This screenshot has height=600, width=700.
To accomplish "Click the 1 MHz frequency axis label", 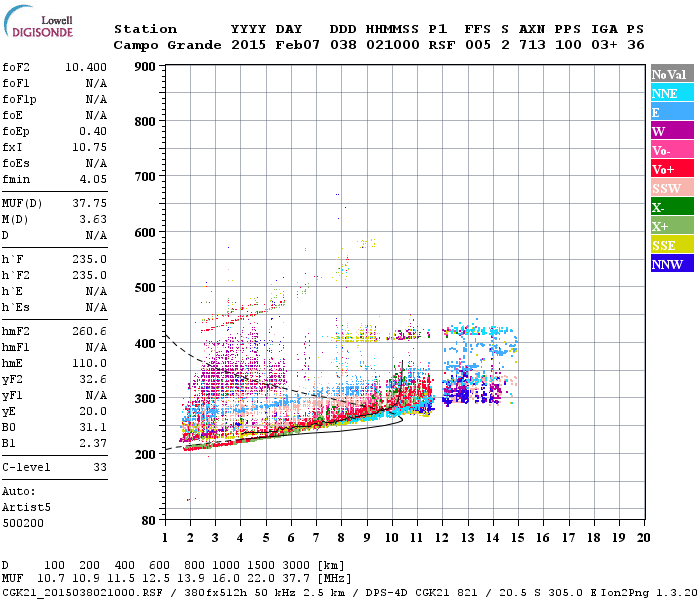I will (165, 538).
